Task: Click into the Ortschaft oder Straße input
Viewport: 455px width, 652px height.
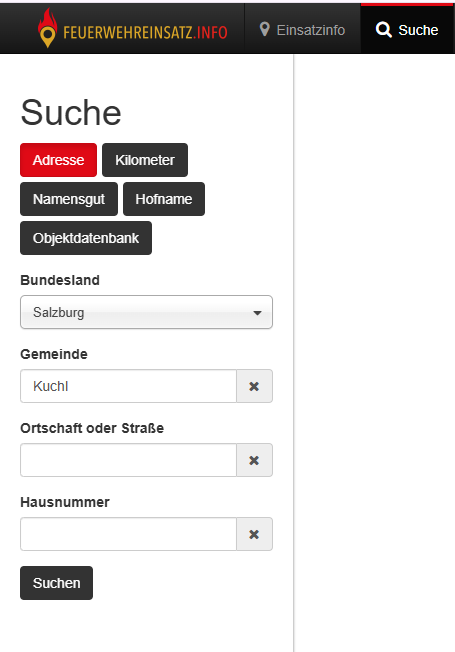Action: click(x=129, y=460)
